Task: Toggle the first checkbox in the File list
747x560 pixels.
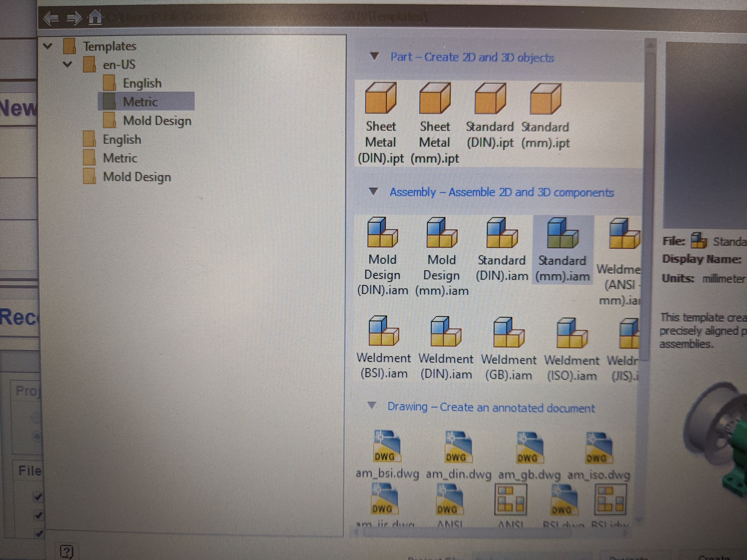Action: pyautogui.click(x=38, y=497)
